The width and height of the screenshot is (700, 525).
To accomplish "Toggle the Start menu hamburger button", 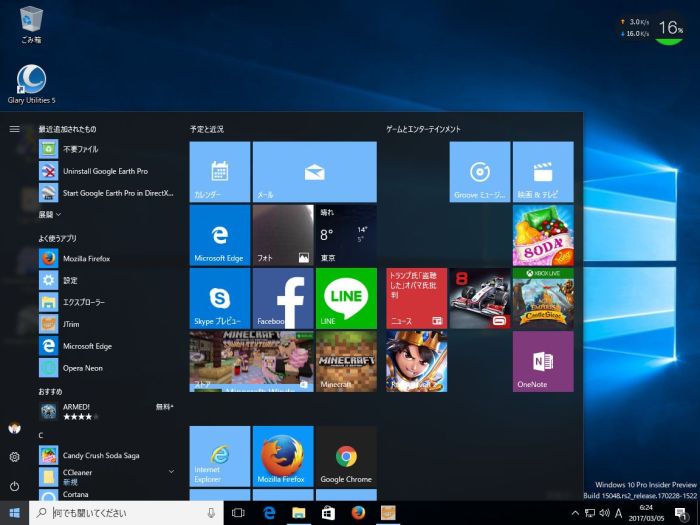I will point(14,129).
